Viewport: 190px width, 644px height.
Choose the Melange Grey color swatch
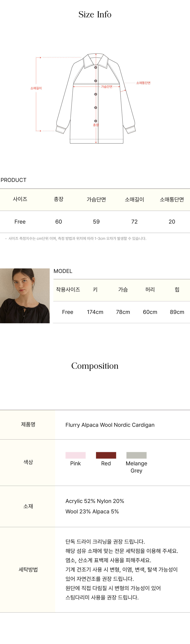click(136, 455)
